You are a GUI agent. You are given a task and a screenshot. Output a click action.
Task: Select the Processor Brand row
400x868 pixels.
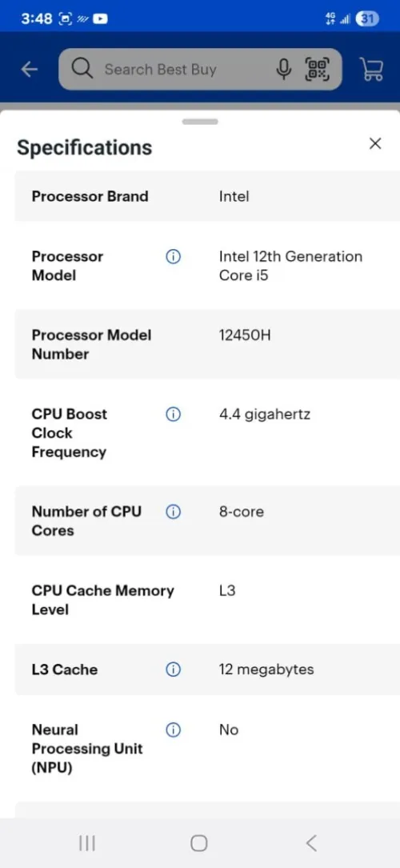click(207, 196)
